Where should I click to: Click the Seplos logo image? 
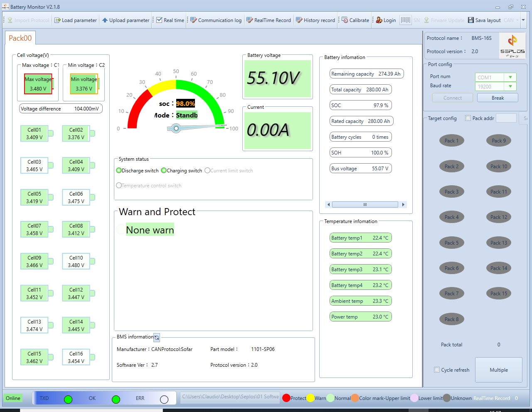coord(512,46)
